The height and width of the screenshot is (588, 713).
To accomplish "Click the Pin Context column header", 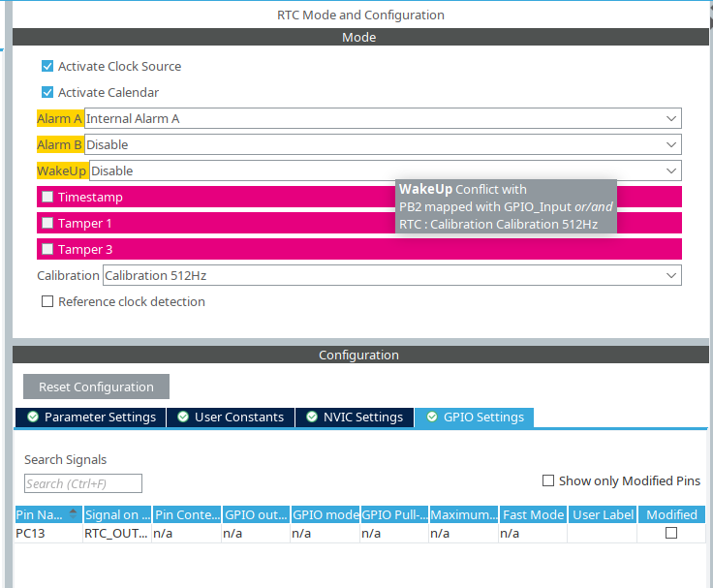I will click(187, 514).
